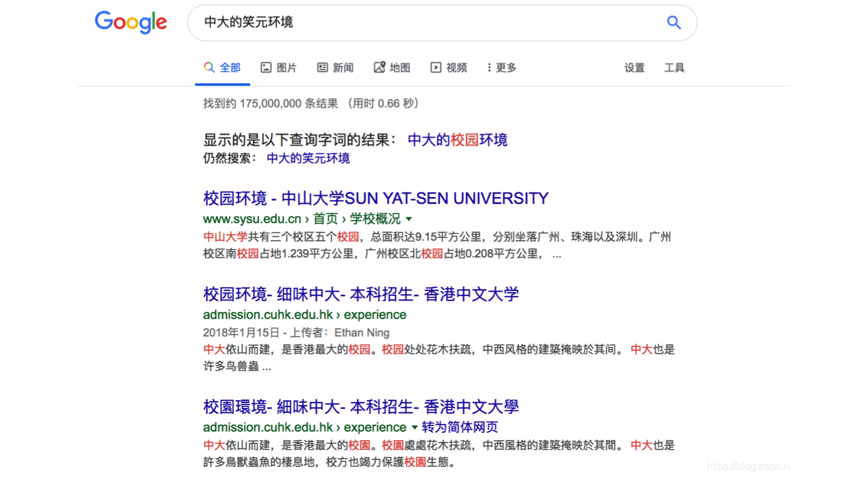This screenshot has height=478, width=868.
Task: Switch to the 图片 tab
Action: pyautogui.click(x=278, y=68)
